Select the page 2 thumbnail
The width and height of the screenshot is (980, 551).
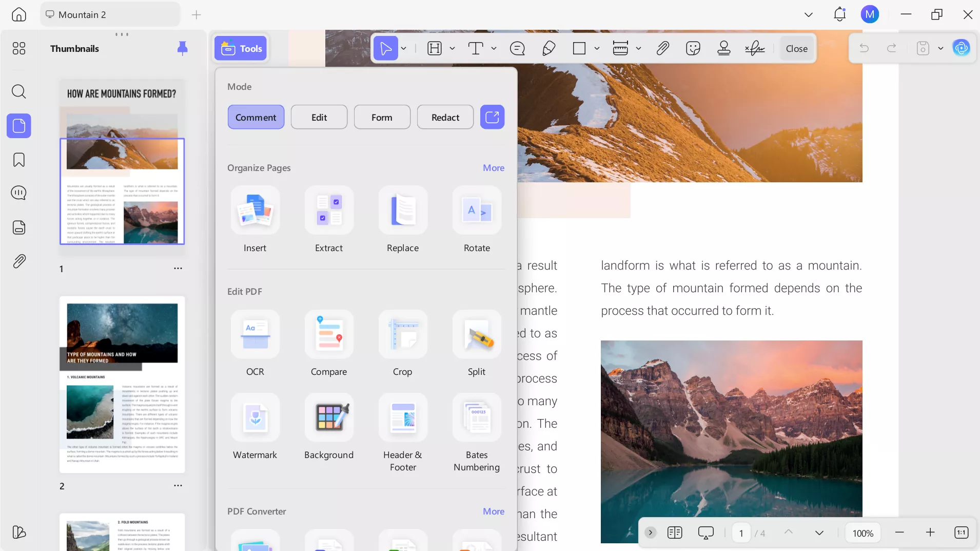122,384
